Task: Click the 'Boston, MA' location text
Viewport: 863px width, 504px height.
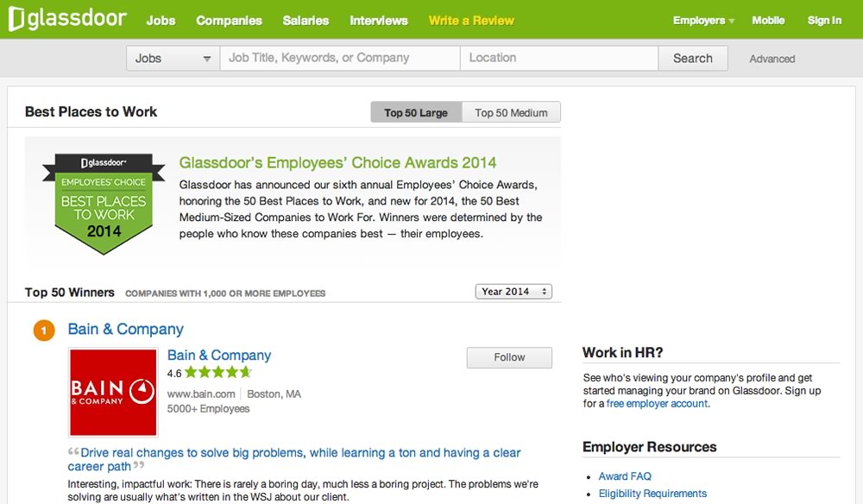Action: tap(274, 394)
